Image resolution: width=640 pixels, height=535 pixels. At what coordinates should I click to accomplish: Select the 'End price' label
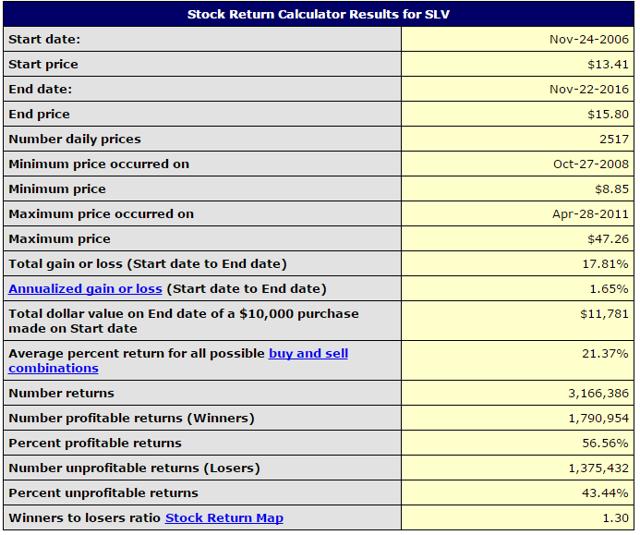tap(39, 114)
